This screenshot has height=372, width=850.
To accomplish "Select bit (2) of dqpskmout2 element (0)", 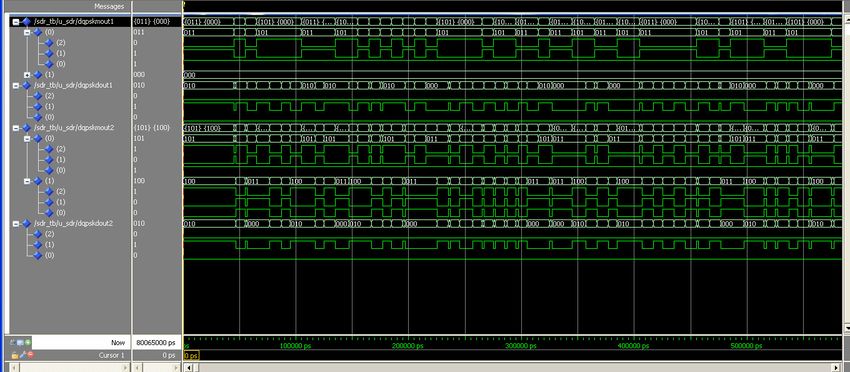I will click(x=61, y=149).
